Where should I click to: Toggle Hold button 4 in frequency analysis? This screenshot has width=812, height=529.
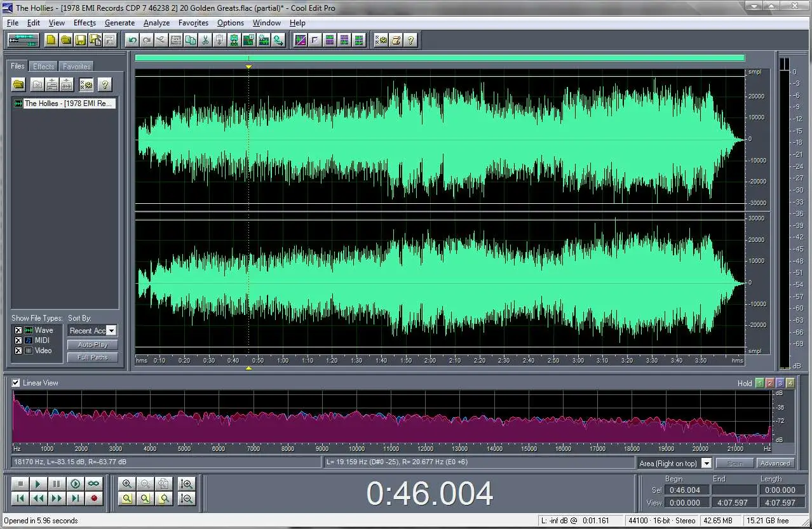pos(790,383)
